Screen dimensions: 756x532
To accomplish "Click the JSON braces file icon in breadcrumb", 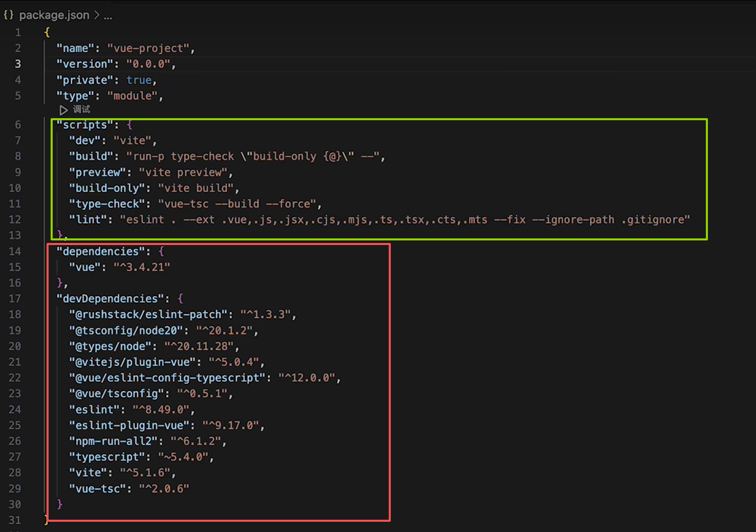I will tap(9, 15).
